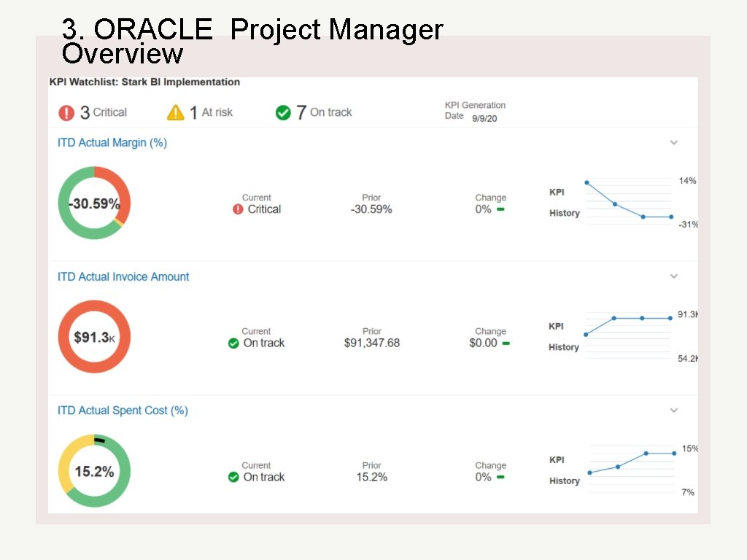Click the Critical icon beside ITD Actual Margin status
The height and width of the screenshot is (560, 747).
(237, 209)
